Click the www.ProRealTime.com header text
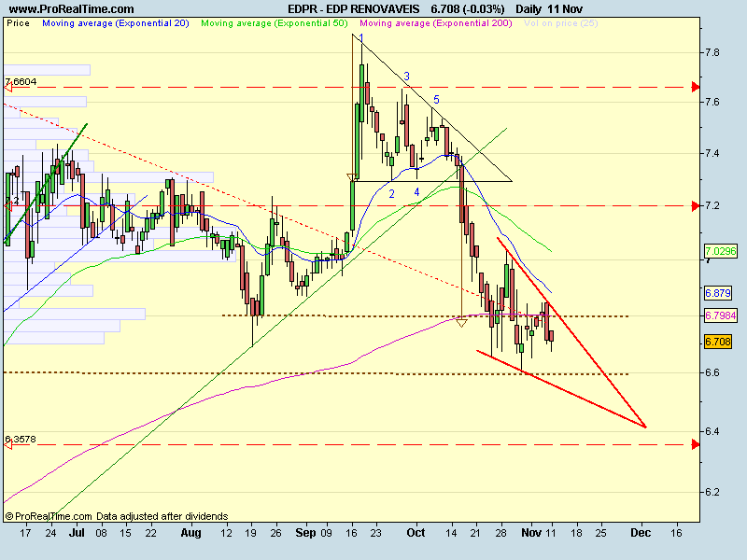Viewport: 747px width, 560px height. [72, 9]
